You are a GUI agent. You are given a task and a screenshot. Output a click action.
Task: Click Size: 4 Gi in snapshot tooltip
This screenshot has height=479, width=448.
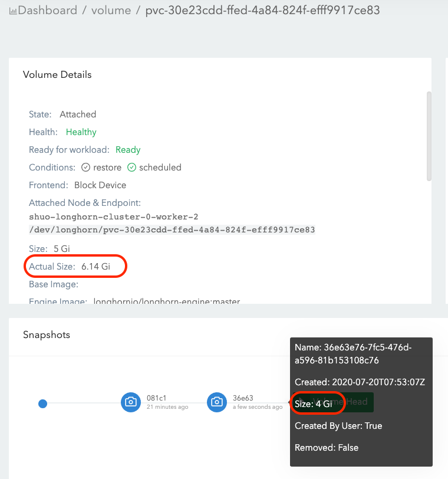click(x=313, y=404)
